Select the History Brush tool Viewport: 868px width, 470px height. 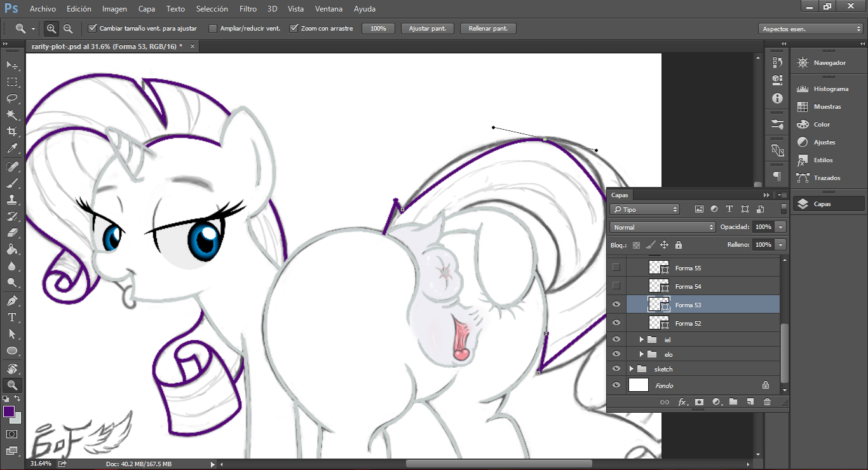12,216
